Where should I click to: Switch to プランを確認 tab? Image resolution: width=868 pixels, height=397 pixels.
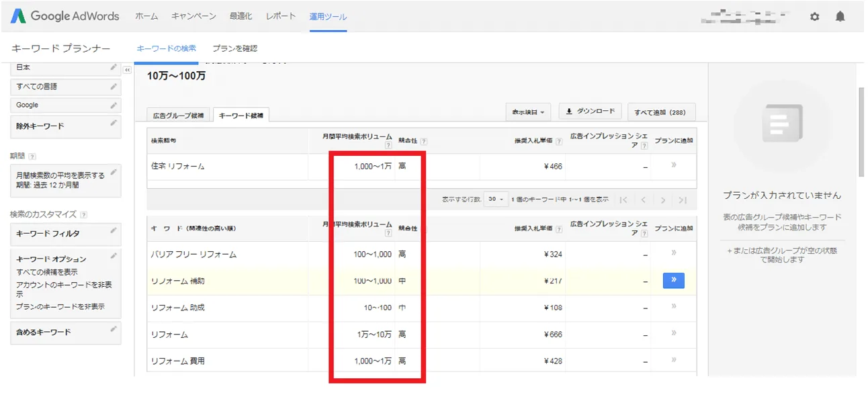(x=234, y=48)
